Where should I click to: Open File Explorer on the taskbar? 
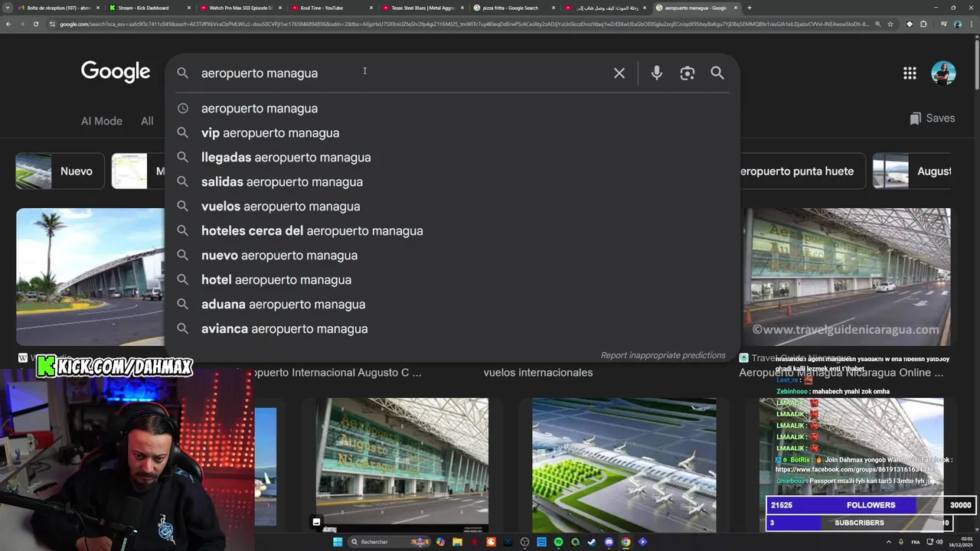pos(457,542)
